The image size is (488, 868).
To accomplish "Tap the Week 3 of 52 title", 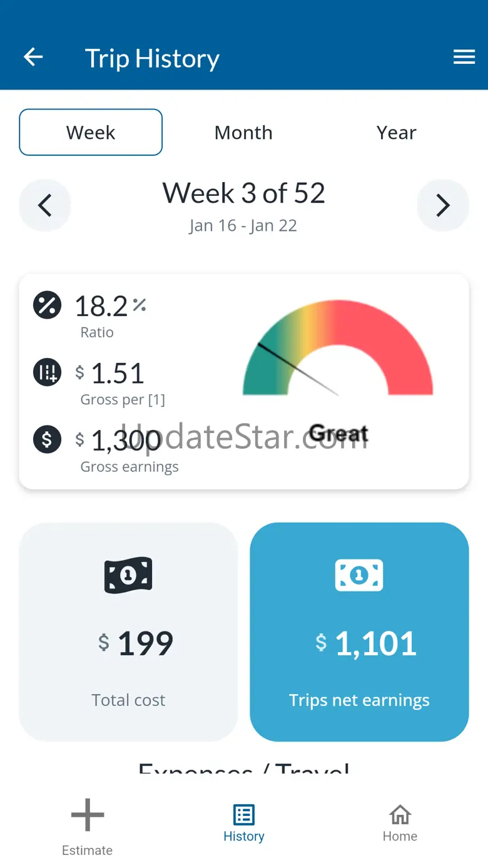I will pyautogui.click(x=244, y=193).
